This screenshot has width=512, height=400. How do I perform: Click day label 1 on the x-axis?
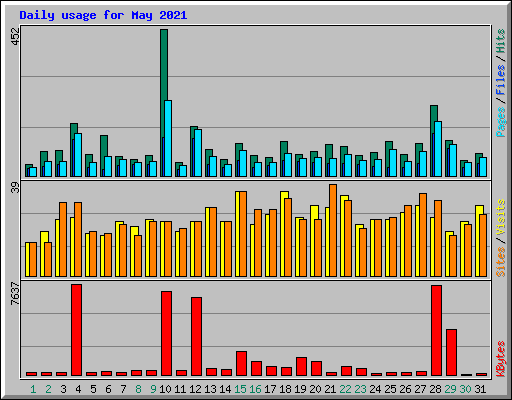coord(33,389)
